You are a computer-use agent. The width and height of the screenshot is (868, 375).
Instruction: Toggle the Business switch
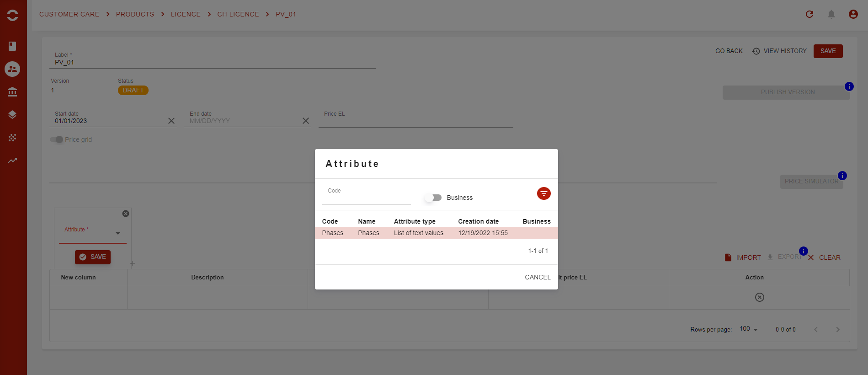pos(433,198)
